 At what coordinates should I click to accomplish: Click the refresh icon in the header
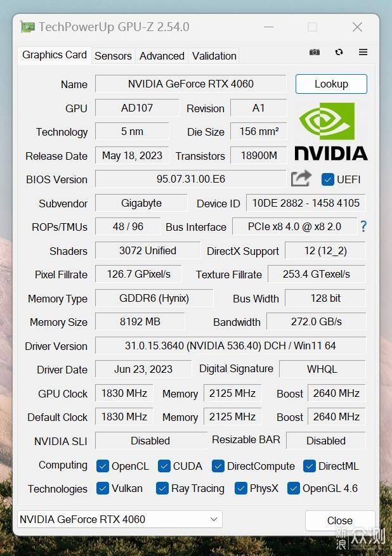point(339,52)
